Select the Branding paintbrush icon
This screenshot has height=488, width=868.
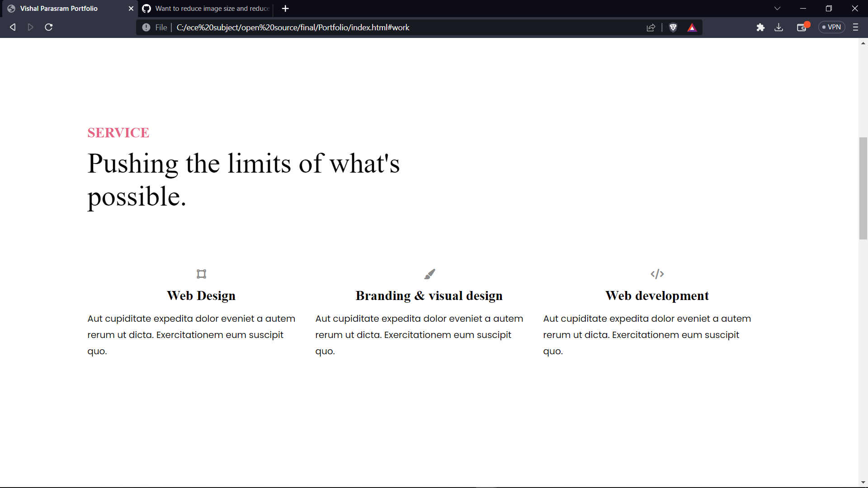point(429,274)
